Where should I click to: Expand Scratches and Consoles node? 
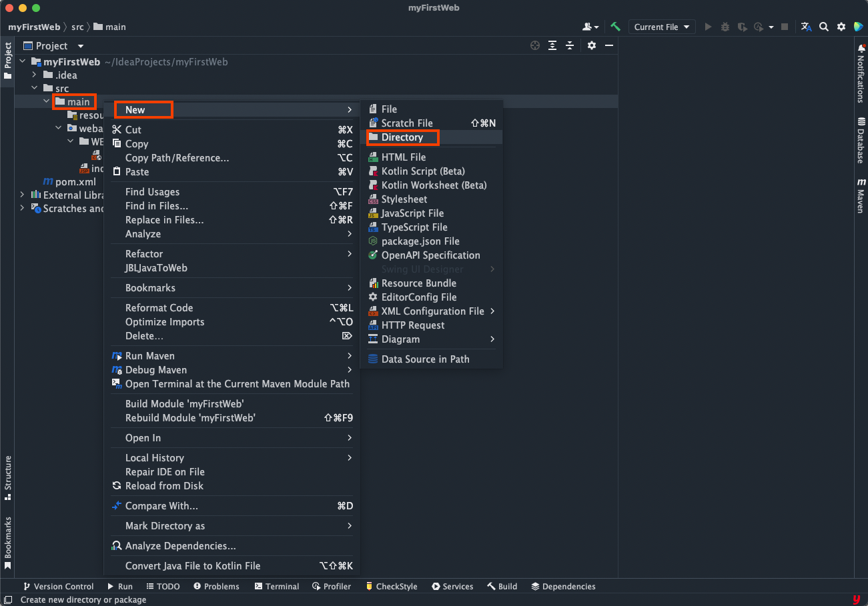click(23, 208)
